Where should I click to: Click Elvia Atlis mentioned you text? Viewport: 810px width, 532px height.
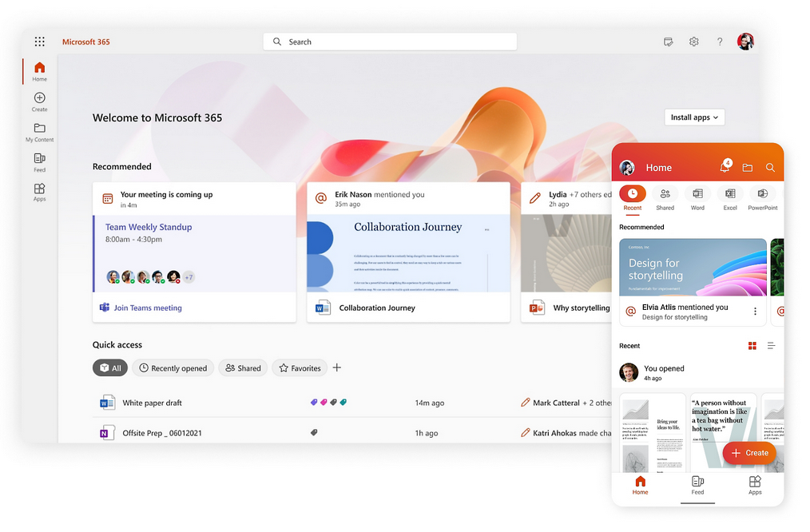[x=685, y=307]
